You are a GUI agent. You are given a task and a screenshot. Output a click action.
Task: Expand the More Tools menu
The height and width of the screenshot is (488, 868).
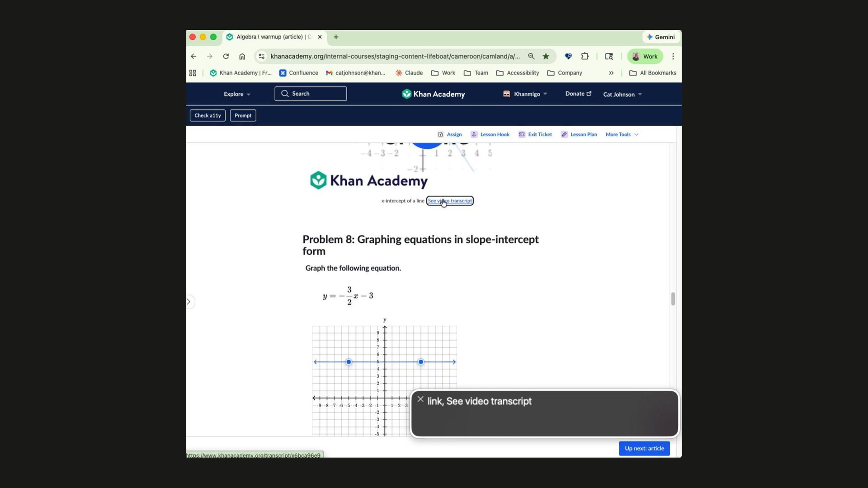click(622, 134)
